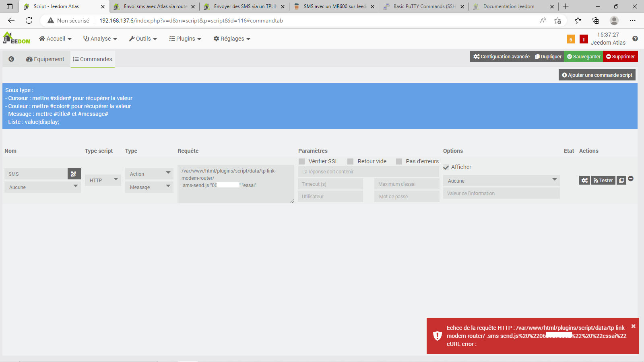Click the SMS command name field

tap(36, 174)
